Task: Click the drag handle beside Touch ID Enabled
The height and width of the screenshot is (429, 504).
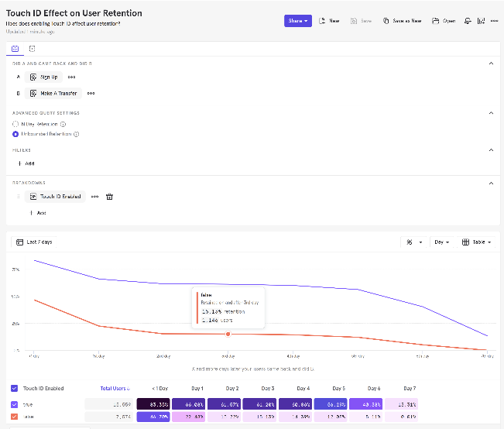Action: (19, 197)
